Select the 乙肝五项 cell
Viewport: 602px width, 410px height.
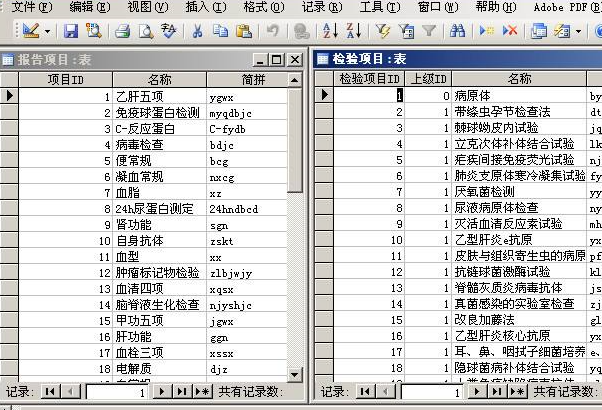click(x=159, y=96)
